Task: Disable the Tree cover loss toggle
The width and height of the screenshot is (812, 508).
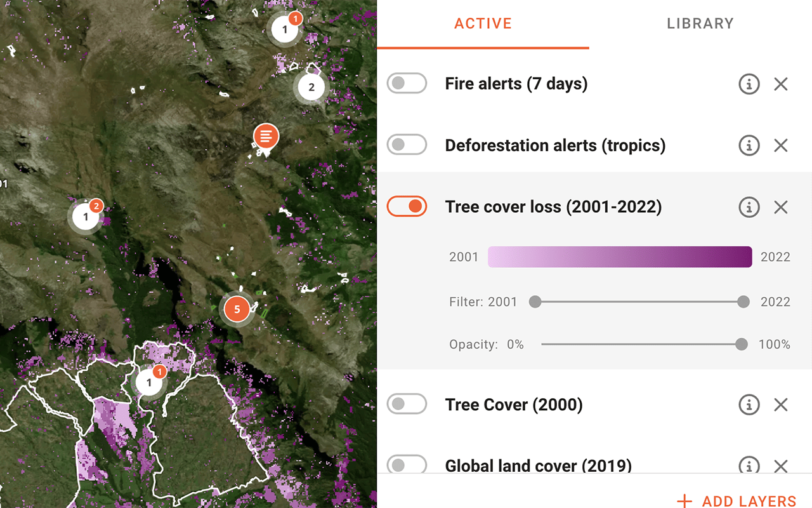Action: click(x=407, y=206)
